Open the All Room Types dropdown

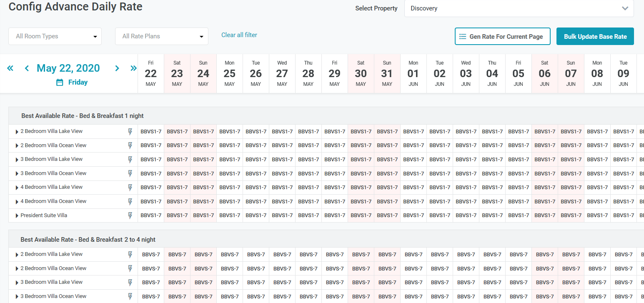pyautogui.click(x=55, y=36)
